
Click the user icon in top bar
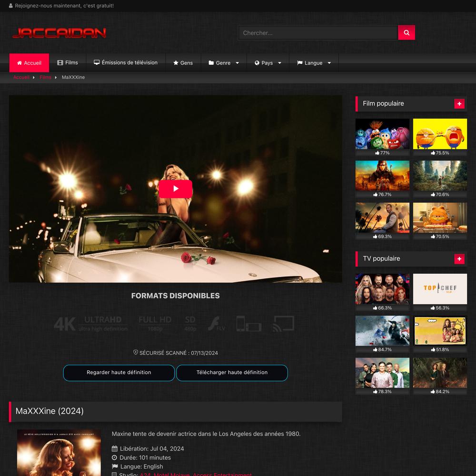click(x=11, y=6)
